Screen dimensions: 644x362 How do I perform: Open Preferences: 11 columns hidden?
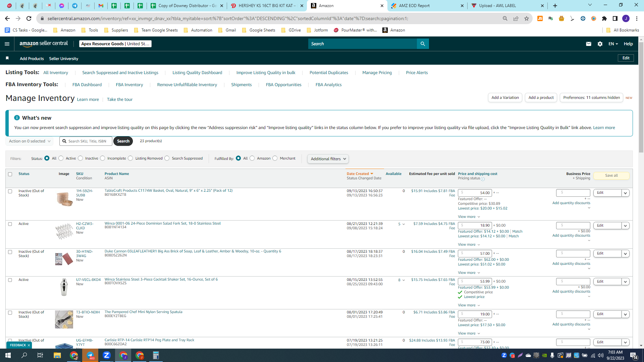click(x=591, y=98)
